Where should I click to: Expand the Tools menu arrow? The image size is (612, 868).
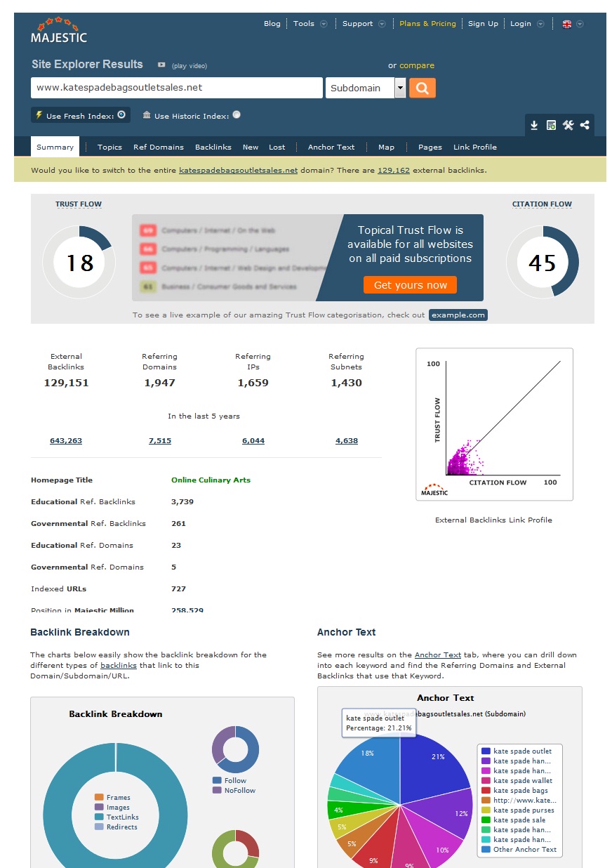pyautogui.click(x=324, y=24)
